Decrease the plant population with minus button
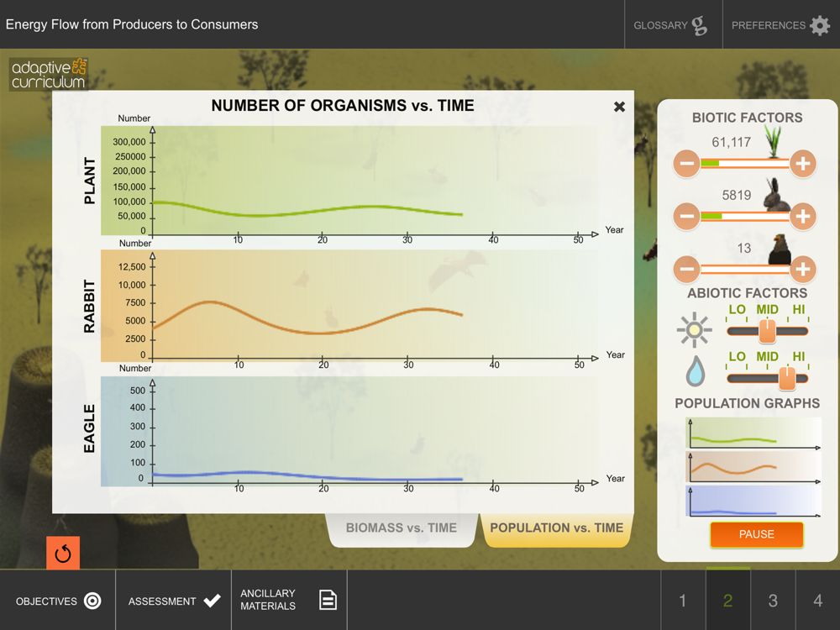 pos(687,164)
